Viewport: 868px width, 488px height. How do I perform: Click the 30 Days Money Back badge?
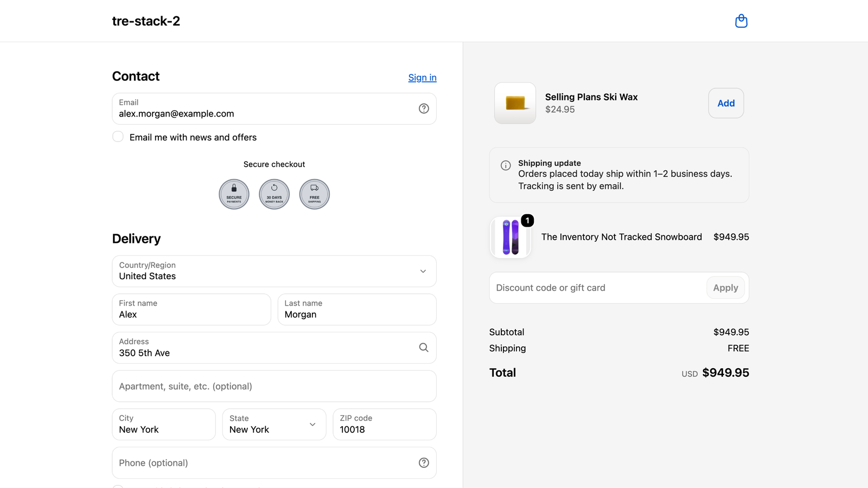(x=275, y=194)
